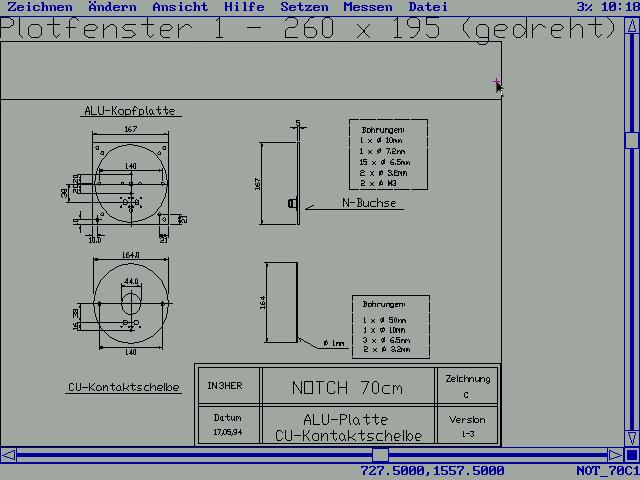Click the 1 x ø 50mm drilling entry
The width and height of the screenshot is (640, 480).
coord(384,320)
